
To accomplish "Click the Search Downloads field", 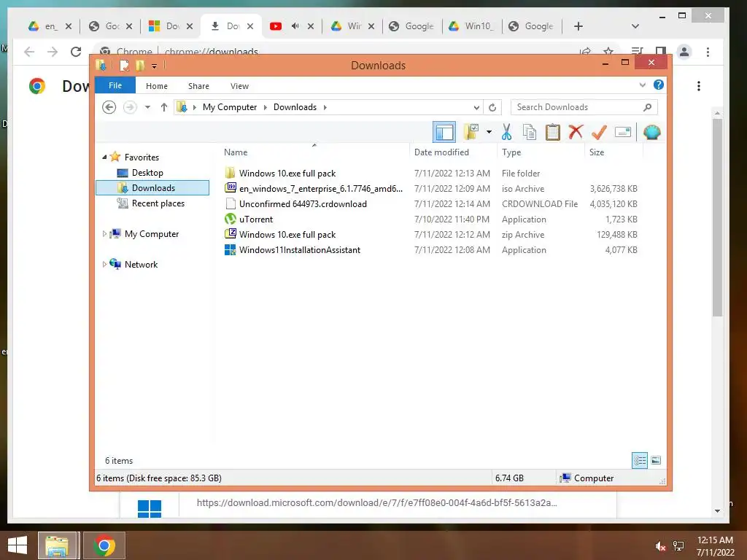I will click(x=584, y=107).
